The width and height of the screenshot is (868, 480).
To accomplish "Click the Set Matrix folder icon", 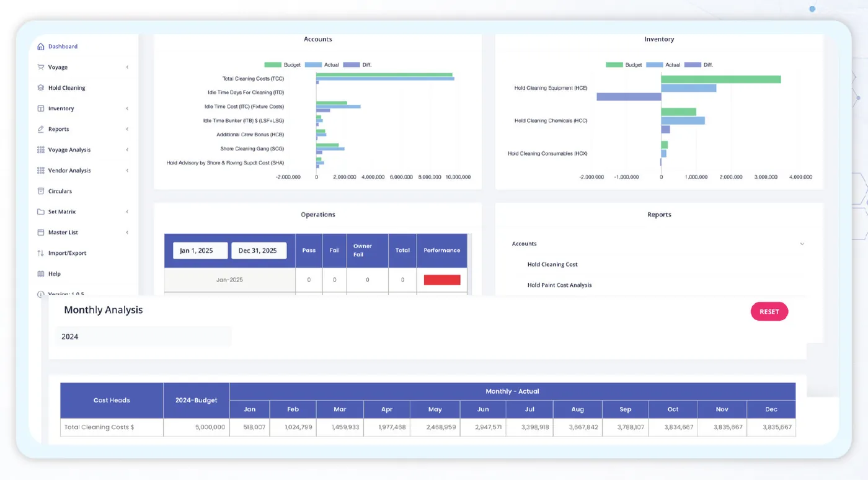I will 41,212.
